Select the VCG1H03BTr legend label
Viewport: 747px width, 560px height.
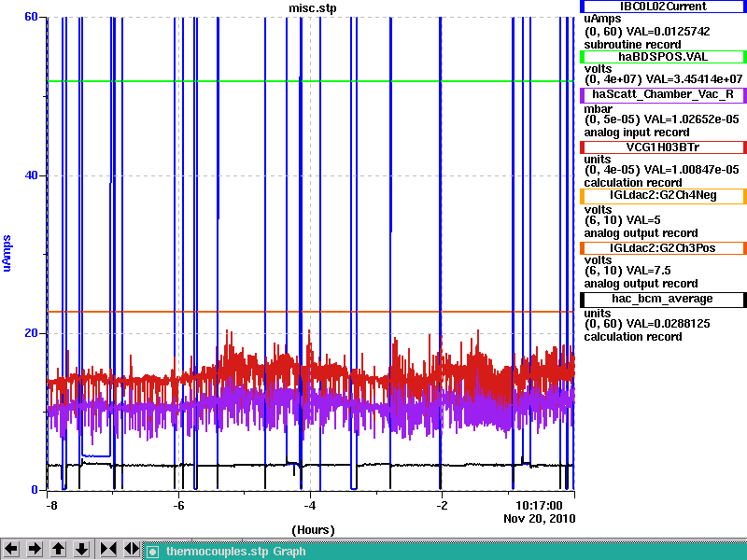663,147
